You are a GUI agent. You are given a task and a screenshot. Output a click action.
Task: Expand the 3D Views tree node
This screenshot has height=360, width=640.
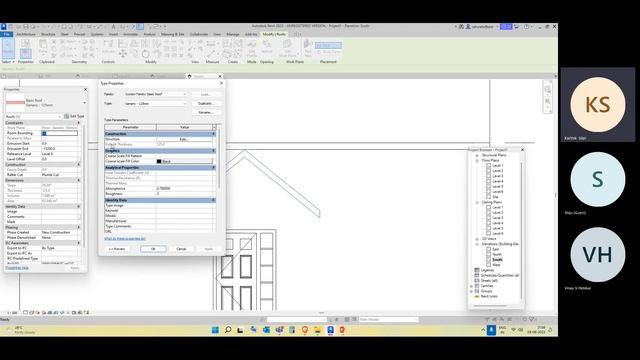[x=477, y=239]
